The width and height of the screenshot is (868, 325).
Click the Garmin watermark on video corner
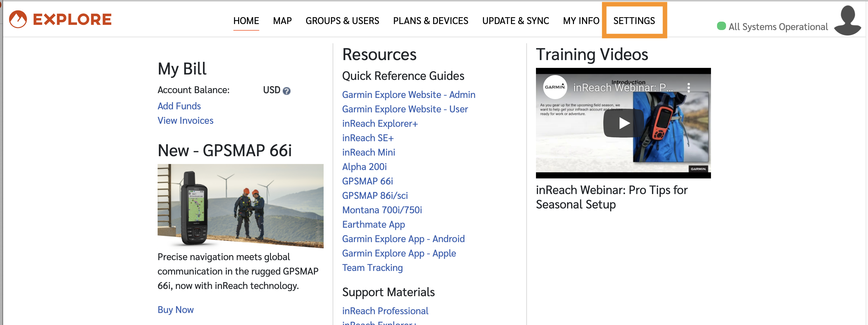pyautogui.click(x=698, y=169)
